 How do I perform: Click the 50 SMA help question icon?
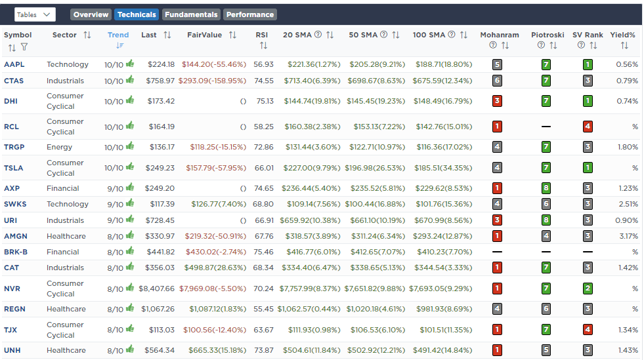click(x=384, y=35)
